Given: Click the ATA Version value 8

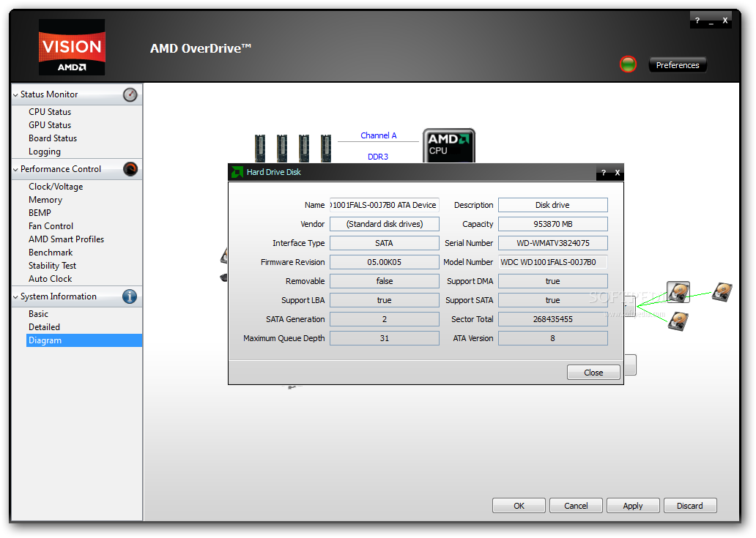Looking at the screenshot, I should click(552, 338).
